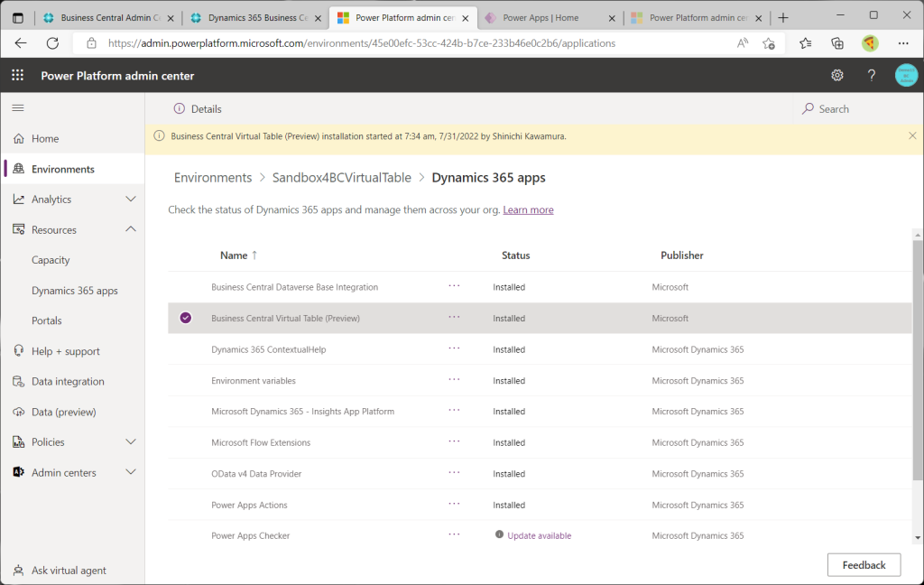924x585 pixels.
Task: Click the Analytics chart icon
Action: point(19,200)
